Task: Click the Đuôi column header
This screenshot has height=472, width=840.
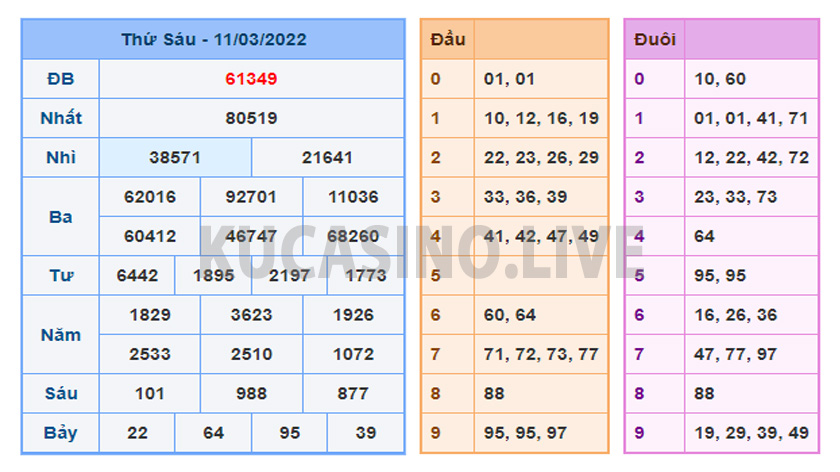Action: tap(655, 40)
